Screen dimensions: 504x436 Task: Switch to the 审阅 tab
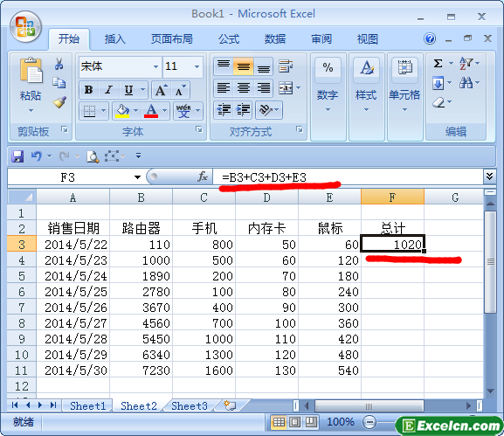321,39
